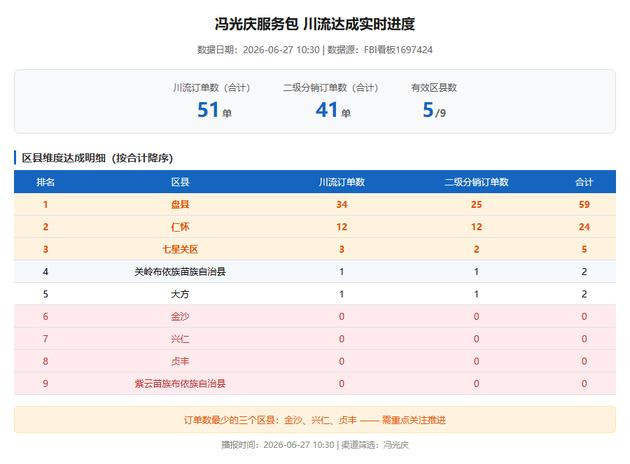Click the 川流订单数（合计） value 51单

coord(214,110)
